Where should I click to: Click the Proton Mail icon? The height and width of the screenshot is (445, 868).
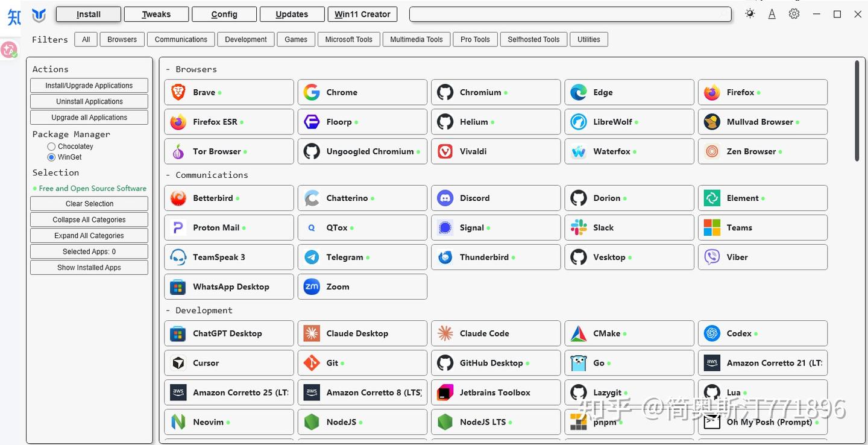[178, 227]
